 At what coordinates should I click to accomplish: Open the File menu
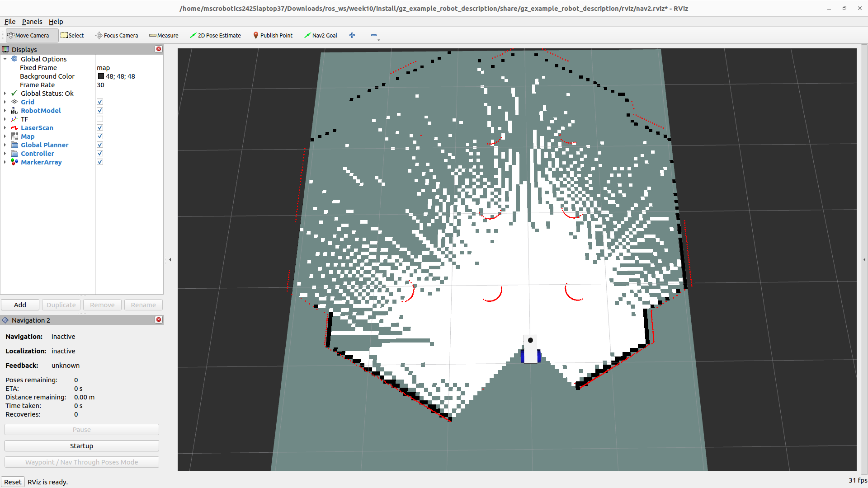[10, 21]
